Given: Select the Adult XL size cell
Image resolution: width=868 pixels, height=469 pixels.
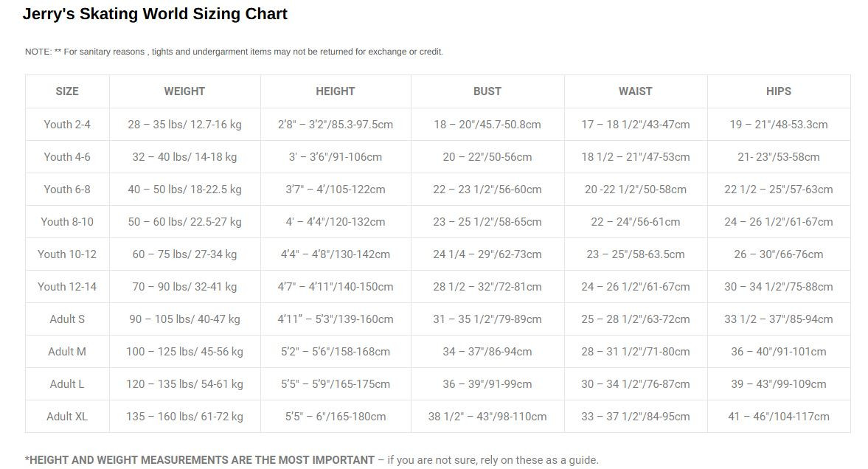Looking at the screenshot, I should tap(67, 417).
